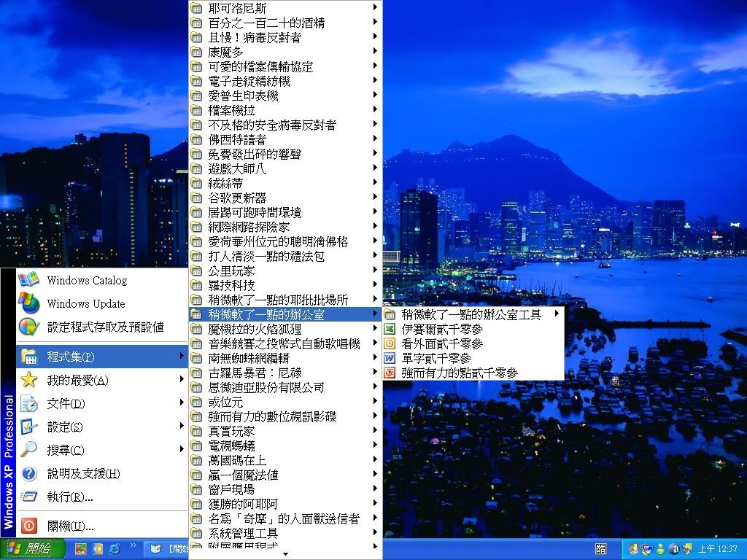Click the 說明及支援(H) question mark icon
This screenshot has width=747, height=560.
(x=28, y=473)
